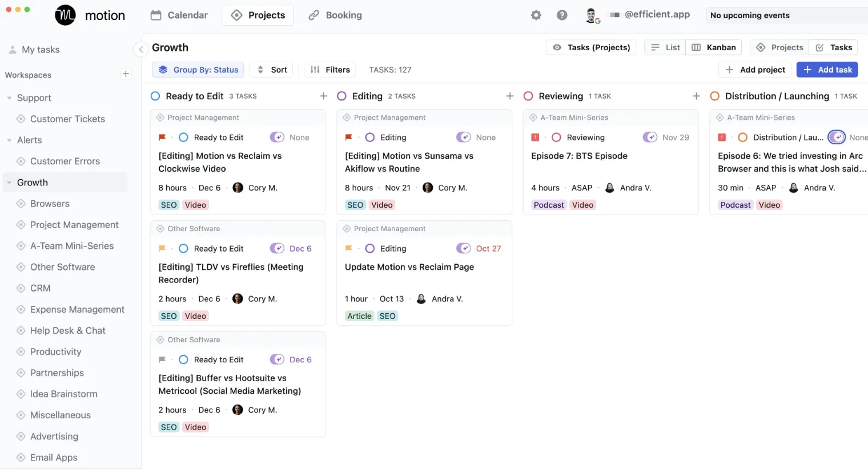Collapse the Support workspace

[9, 98]
